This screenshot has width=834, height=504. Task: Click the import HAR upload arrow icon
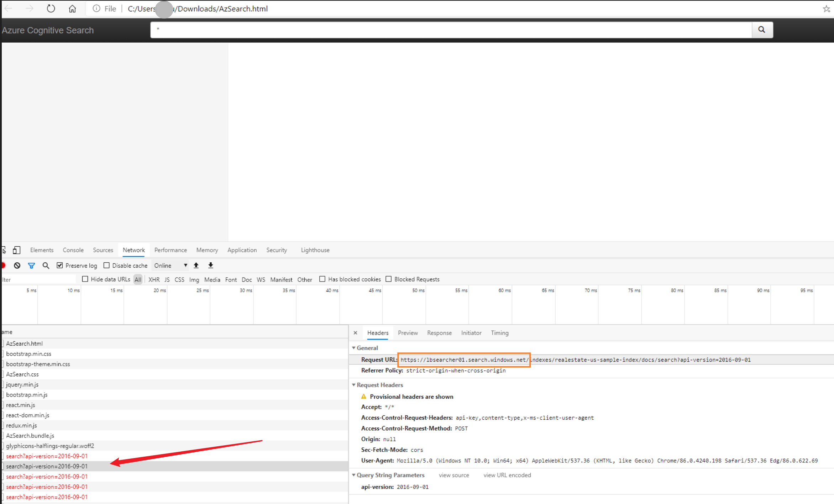(x=196, y=266)
